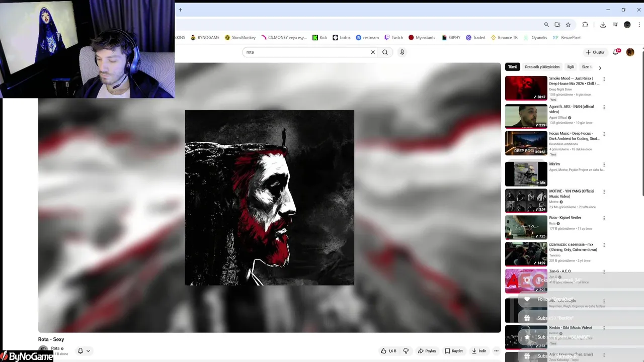The height and width of the screenshot is (362, 644).
Task: Open the Chrome extensions puzzle icon
Action: (x=585, y=25)
